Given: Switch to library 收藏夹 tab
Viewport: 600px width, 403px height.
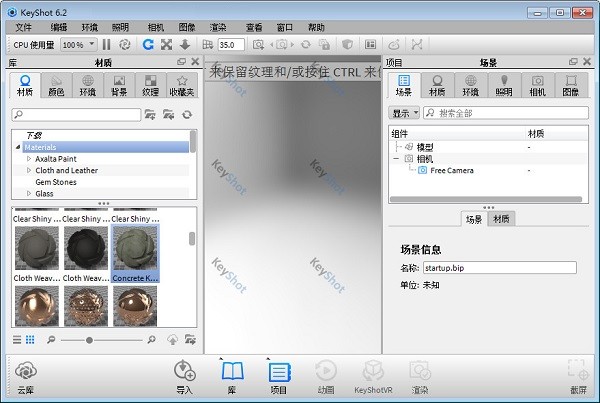Looking at the screenshot, I should [x=182, y=85].
